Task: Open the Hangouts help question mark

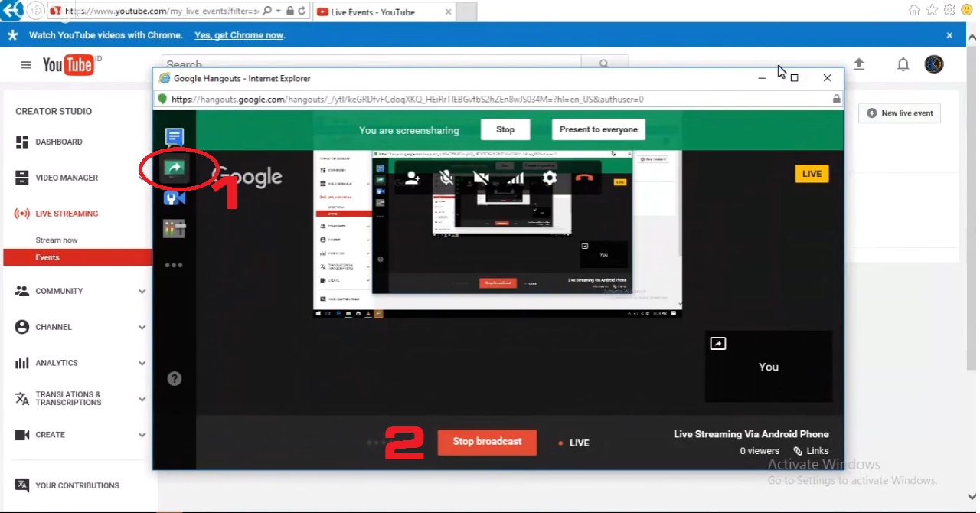Action: tap(175, 378)
